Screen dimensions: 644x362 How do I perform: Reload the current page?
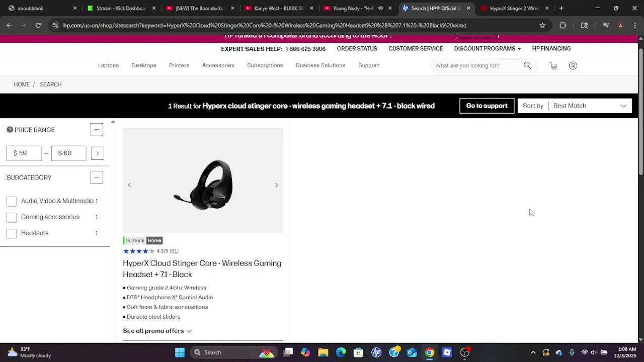tap(38, 25)
